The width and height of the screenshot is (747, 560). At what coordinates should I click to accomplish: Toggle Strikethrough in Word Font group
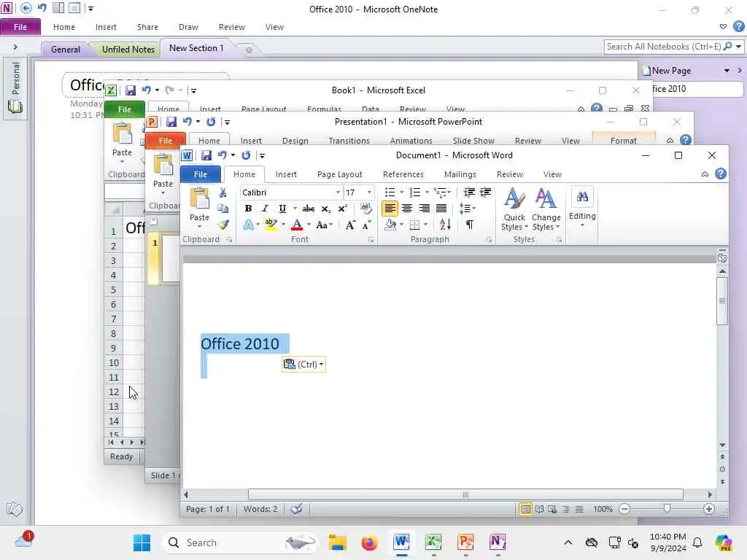(309, 209)
